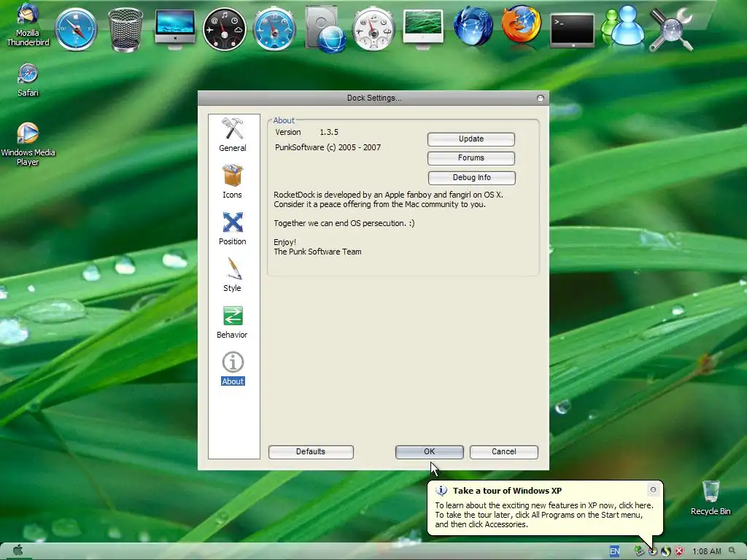Image resolution: width=747 pixels, height=560 pixels.
Task: Click the black and yellow swirl tray icon
Action: (x=666, y=551)
